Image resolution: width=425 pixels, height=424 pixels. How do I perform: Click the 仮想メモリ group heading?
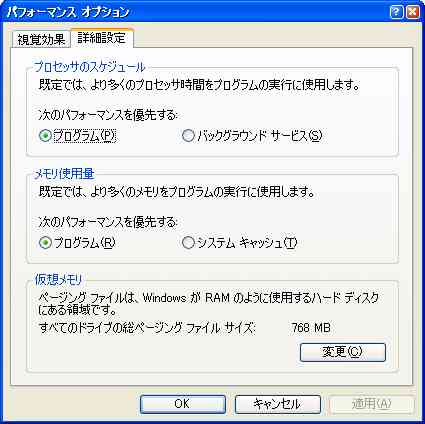click(59, 280)
